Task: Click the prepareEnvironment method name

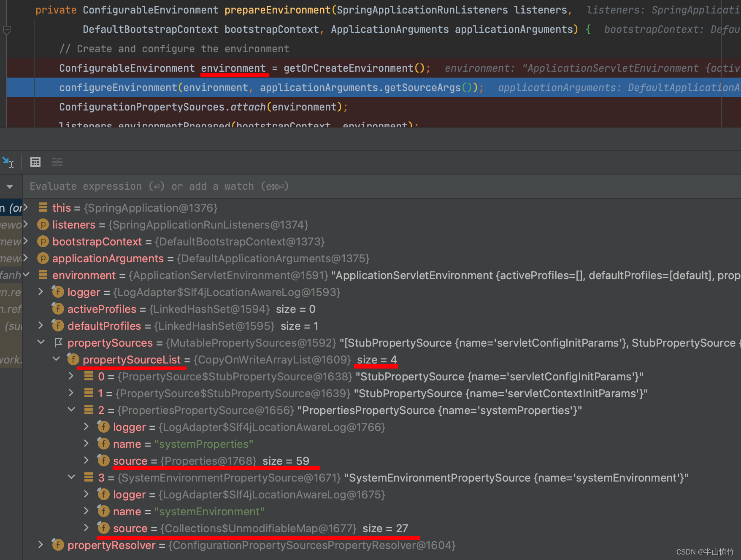Action: click(277, 10)
